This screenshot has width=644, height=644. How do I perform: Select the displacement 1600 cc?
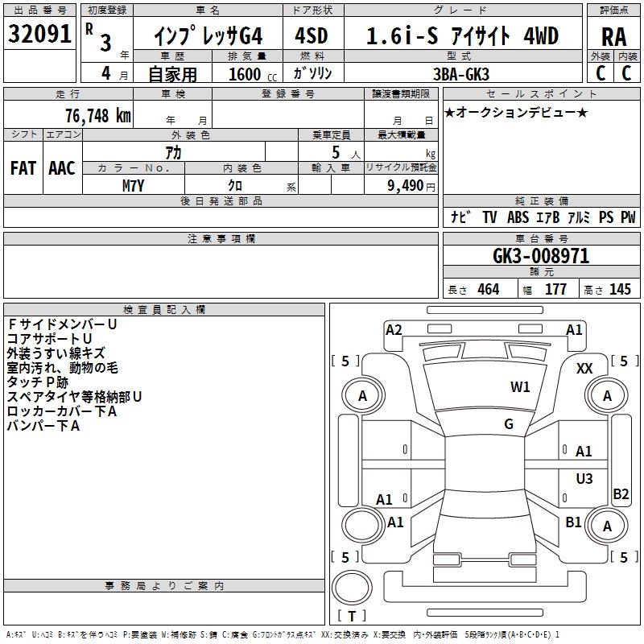pos(253,75)
